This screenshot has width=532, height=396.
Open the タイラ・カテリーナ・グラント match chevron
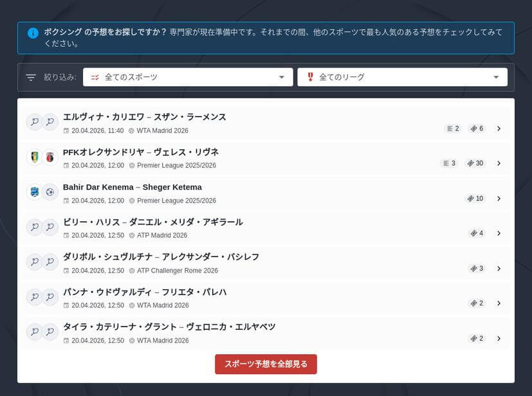click(x=499, y=338)
